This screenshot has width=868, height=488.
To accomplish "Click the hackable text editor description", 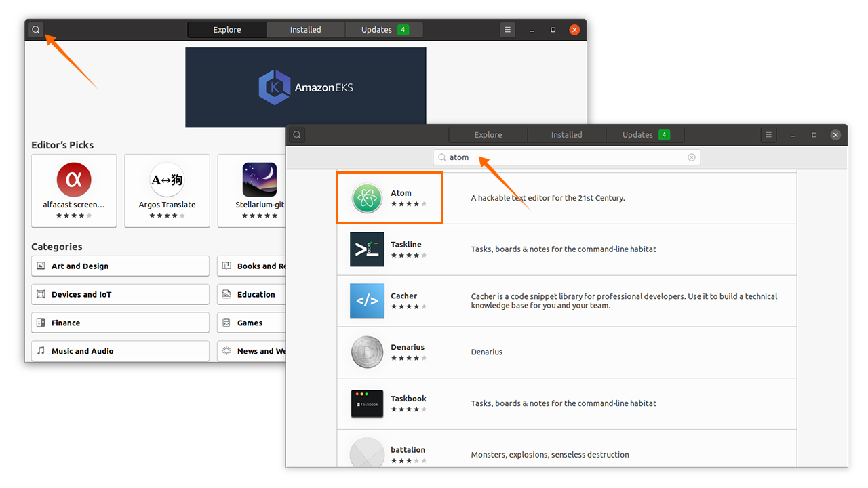I will tap(548, 198).
